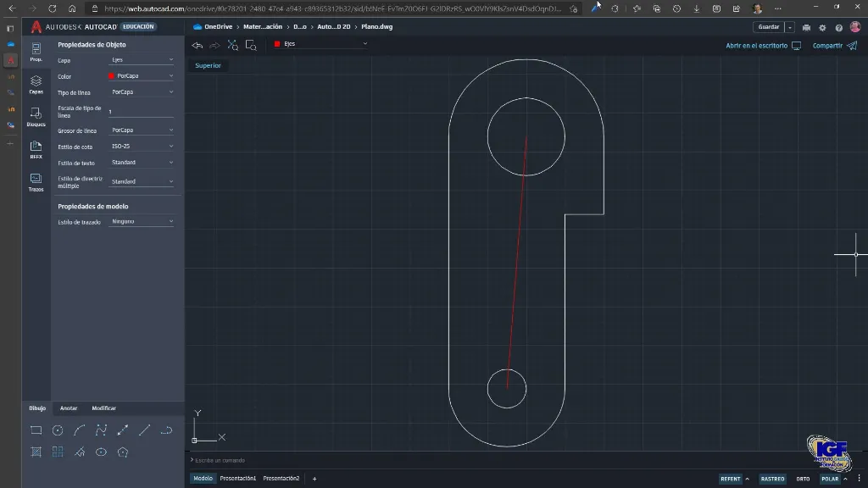868x488 pixels.
Task: Click the Guardar button
Action: tap(768, 27)
